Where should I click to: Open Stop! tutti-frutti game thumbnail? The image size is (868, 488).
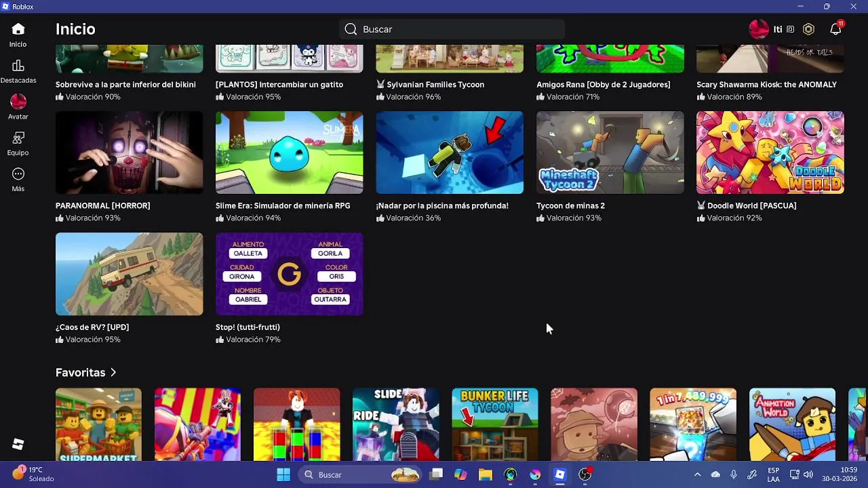click(x=290, y=274)
